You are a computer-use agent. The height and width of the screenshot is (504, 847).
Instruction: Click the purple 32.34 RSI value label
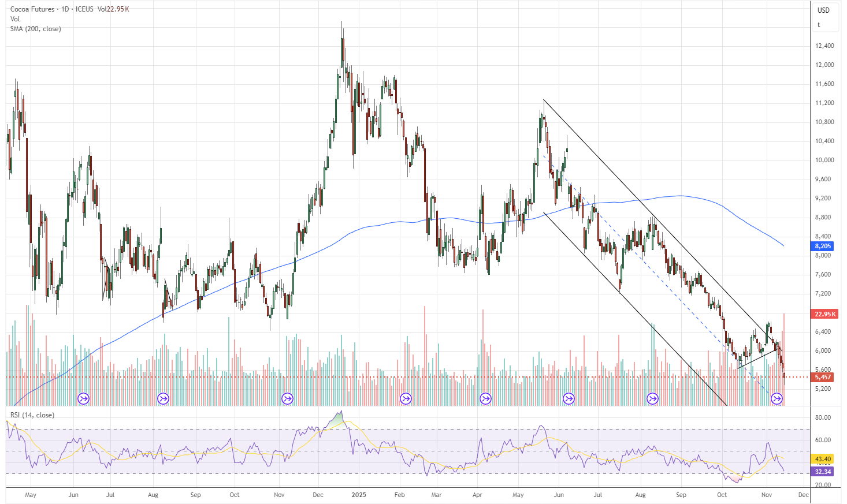tap(823, 472)
